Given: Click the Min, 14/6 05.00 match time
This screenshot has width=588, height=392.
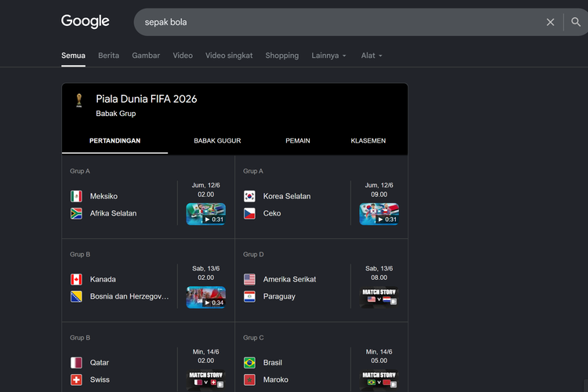Looking at the screenshot, I should coord(379,356).
